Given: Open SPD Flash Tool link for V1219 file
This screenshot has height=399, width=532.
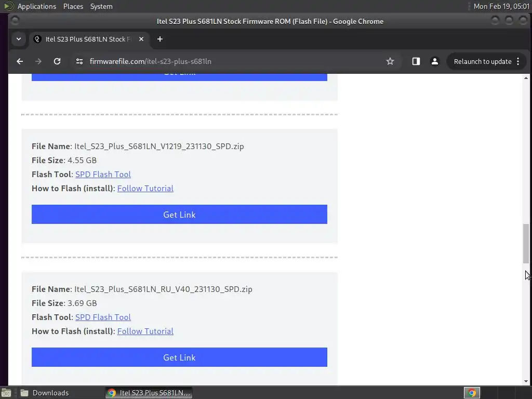Looking at the screenshot, I should click(x=103, y=175).
